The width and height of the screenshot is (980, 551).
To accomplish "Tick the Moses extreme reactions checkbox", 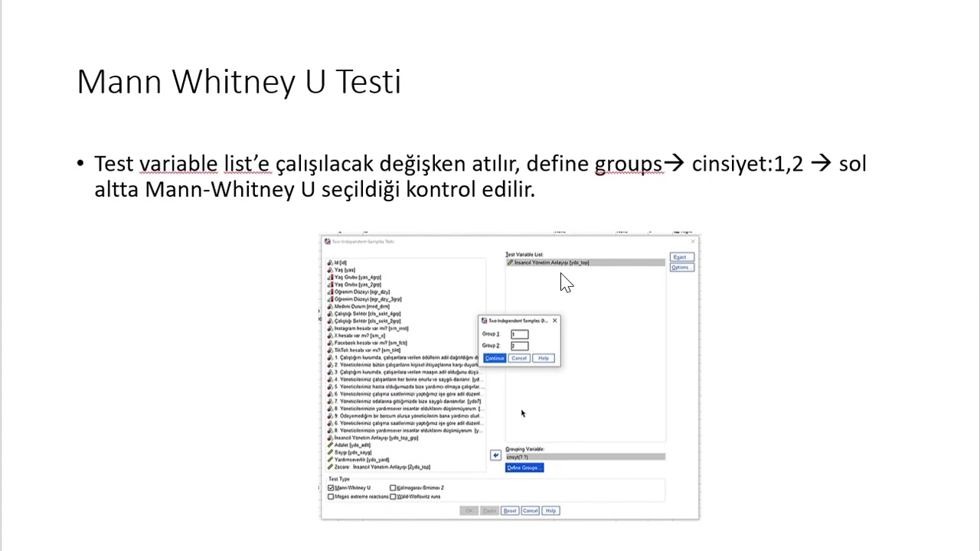I will click(x=331, y=497).
